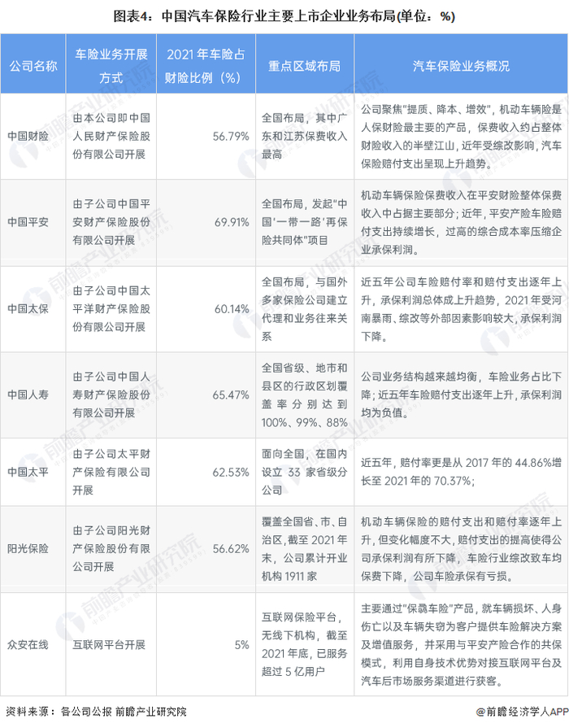Viewport: 569px width, 728px height.
Task: Click overview text 机动车辆保险的赔付支出和赔付率
Action: pos(462,549)
